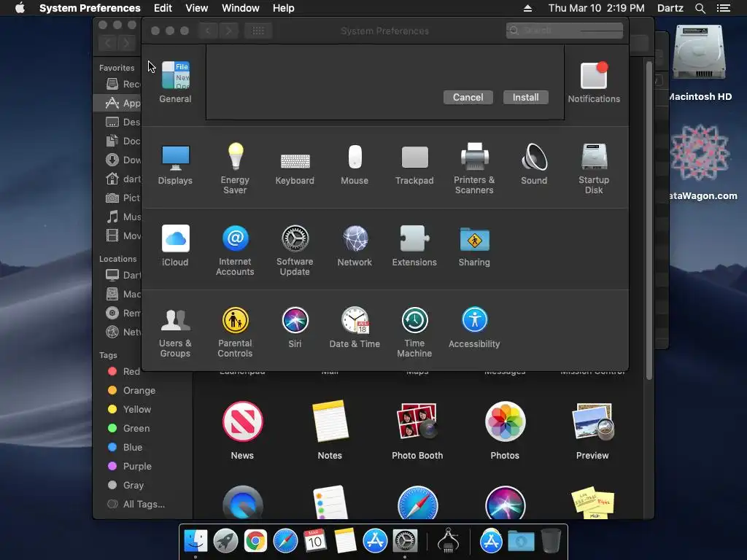Image resolution: width=747 pixels, height=560 pixels.
Task: Show All Tags in Finder sidebar
Action: tap(136, 505)
